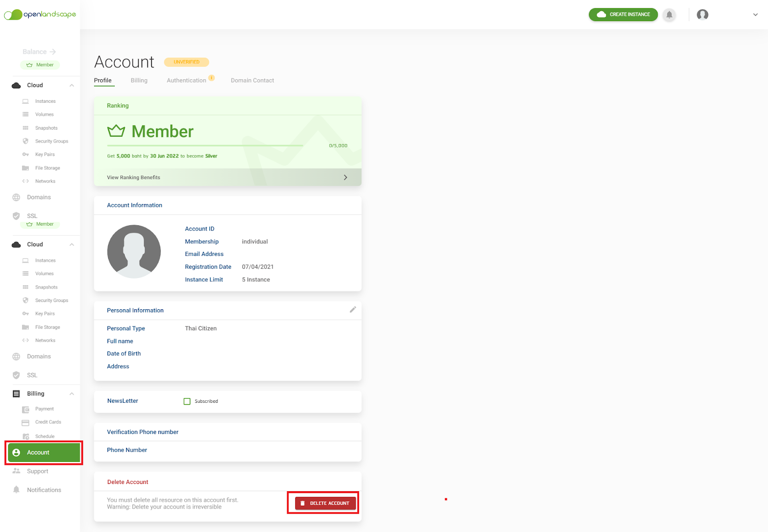Click the 'individual' membership value
The height and width of the screenshot is (532, 768).
(255, 242)
